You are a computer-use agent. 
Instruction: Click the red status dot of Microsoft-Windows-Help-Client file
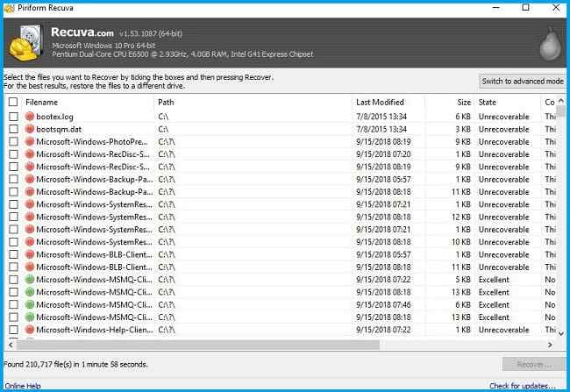point(30,330)
